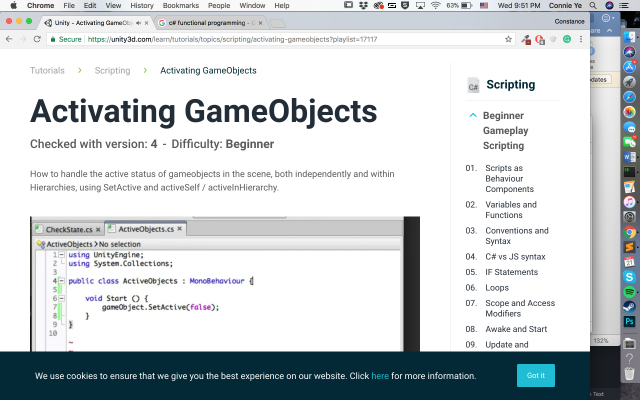
Task: Open the App Store from the dock
Action: [629, 67]
